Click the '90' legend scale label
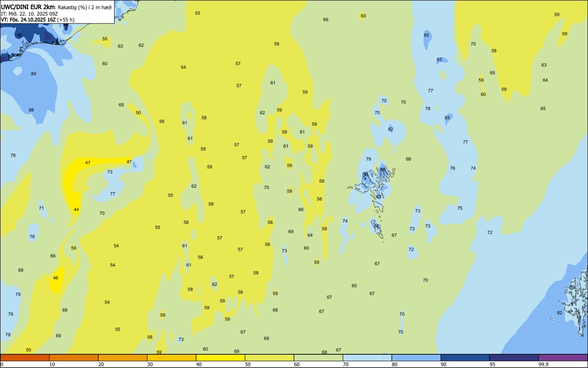588x368 pixels. point(443,364)
